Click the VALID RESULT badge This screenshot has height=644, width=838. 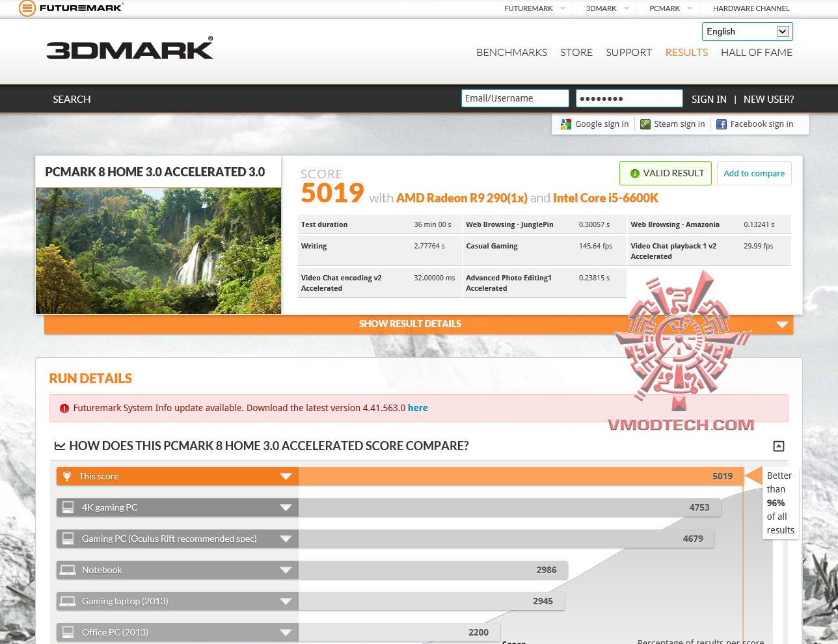[x=666, y=174]
